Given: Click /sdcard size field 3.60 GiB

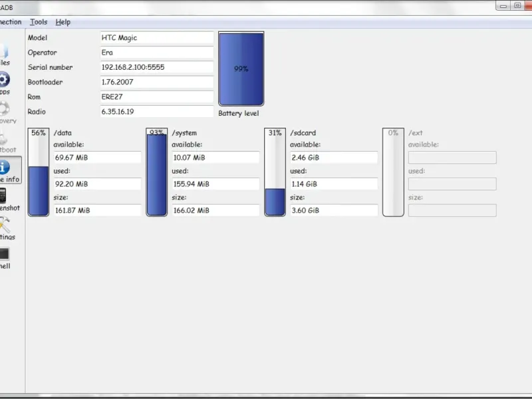Looking at the screenshot, I should (334, 210).
